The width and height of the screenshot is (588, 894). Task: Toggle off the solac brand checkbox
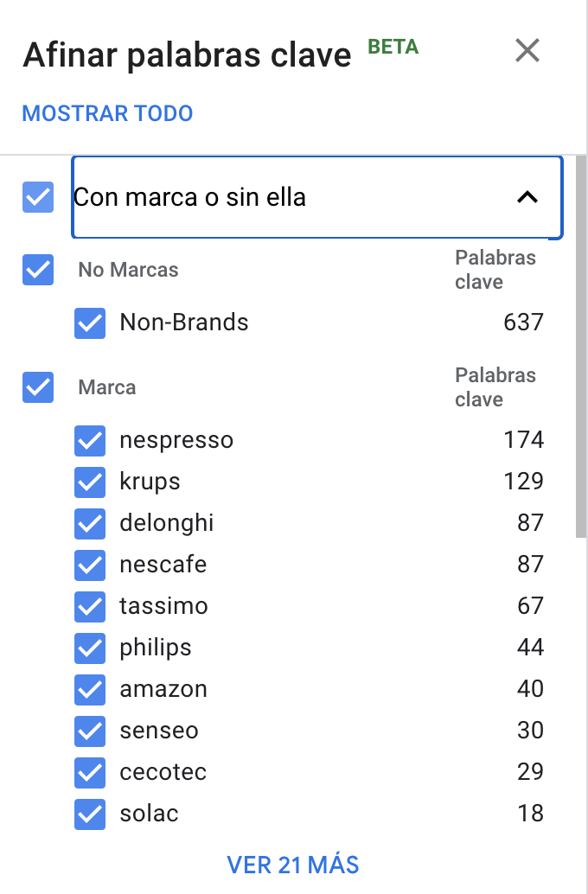(x=90, y=814)
